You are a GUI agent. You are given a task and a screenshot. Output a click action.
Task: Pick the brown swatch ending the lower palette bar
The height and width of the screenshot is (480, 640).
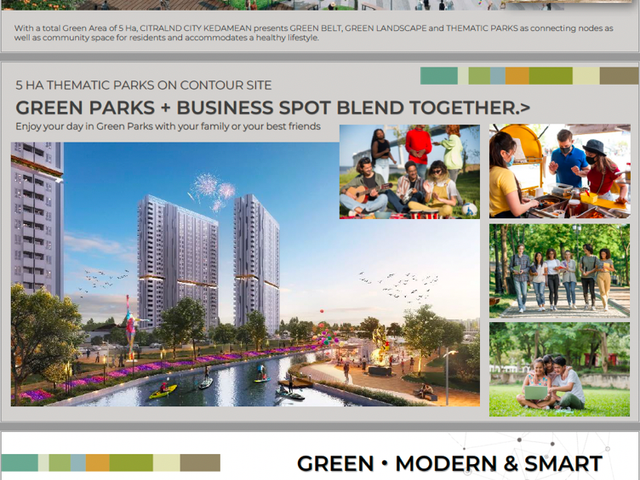coord(200,463)
